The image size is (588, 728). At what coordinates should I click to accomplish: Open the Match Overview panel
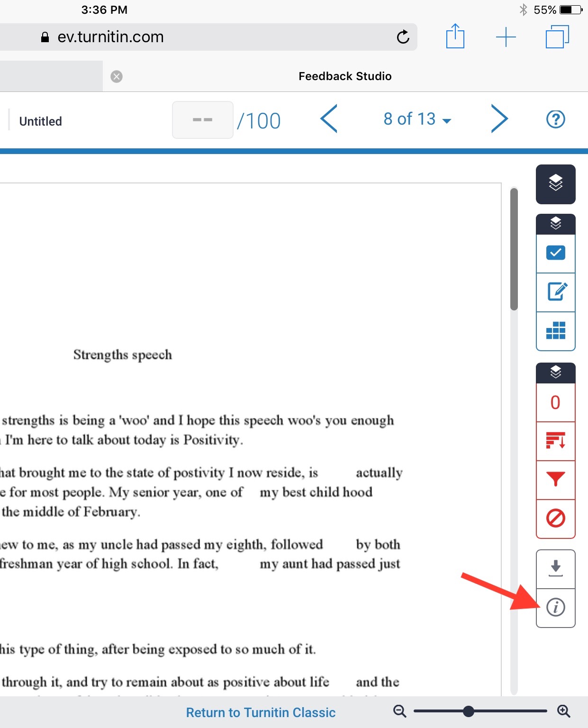555,441
